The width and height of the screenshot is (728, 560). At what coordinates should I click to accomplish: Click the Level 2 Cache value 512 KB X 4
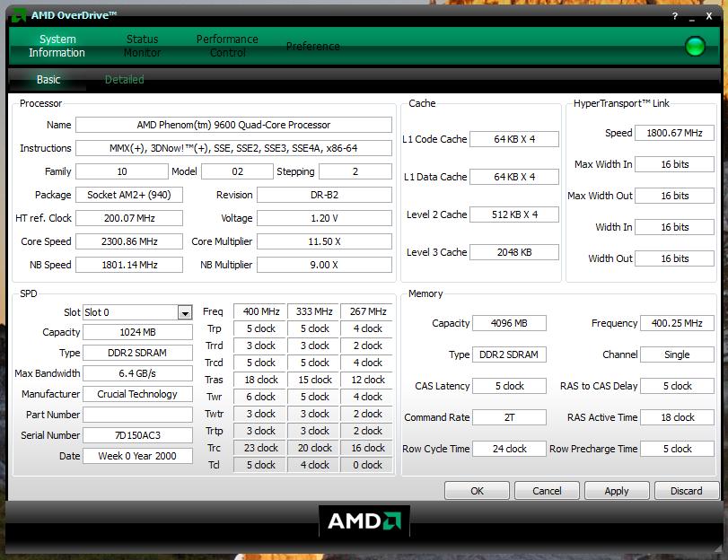click(x=514, y=214)
